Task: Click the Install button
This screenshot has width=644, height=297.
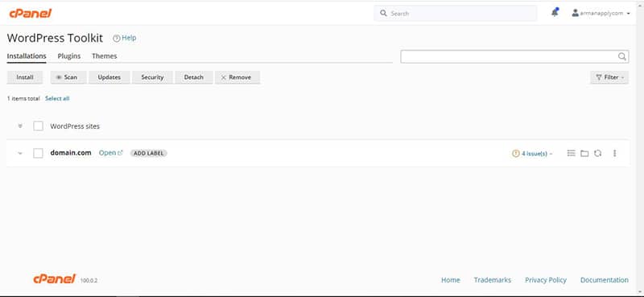Action: click(25, 77)
